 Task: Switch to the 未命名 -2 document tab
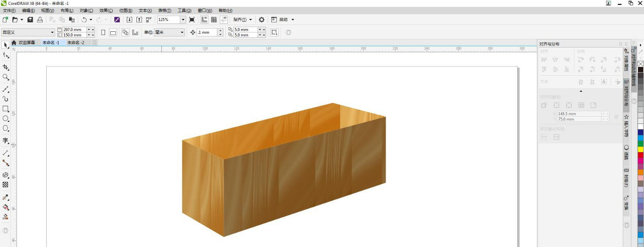pyautogui.click(x=76, y=43)
